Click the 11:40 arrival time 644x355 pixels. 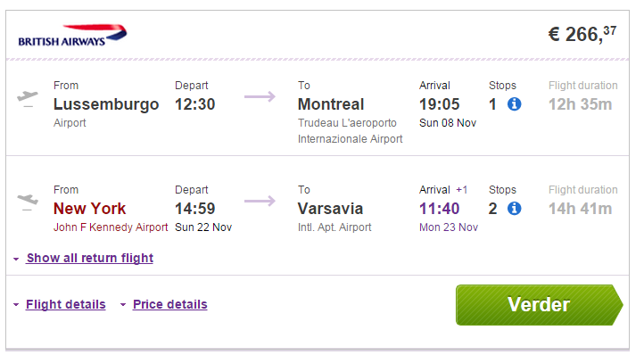(x=439, y=209)
